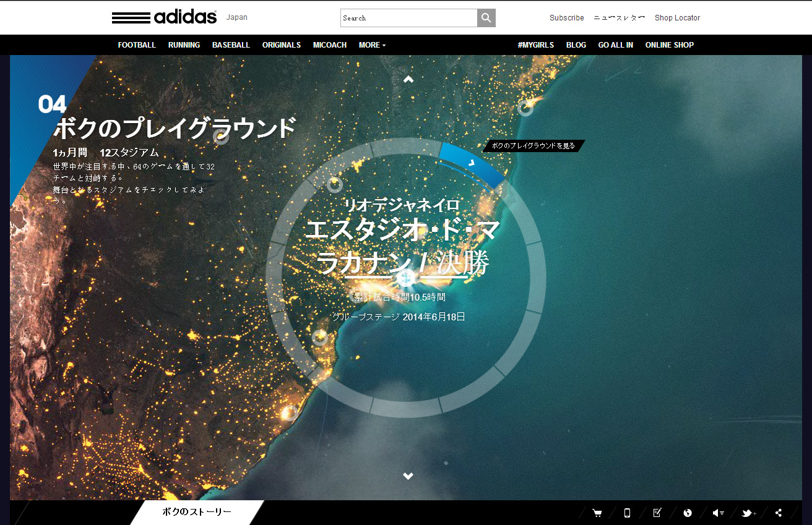Image resolution: width=812 pixels, height=525 pixels.
Task: Click the mobile phone icon
Action: [627, 513]
